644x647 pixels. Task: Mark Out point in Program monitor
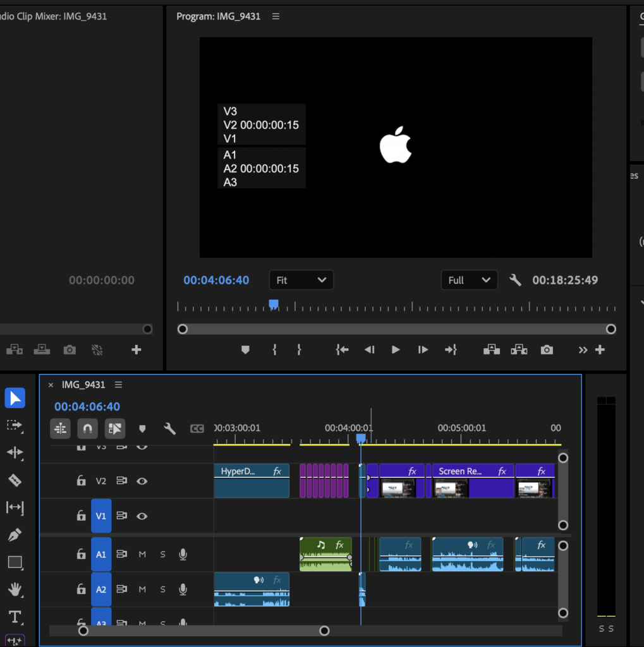[300, 350]
